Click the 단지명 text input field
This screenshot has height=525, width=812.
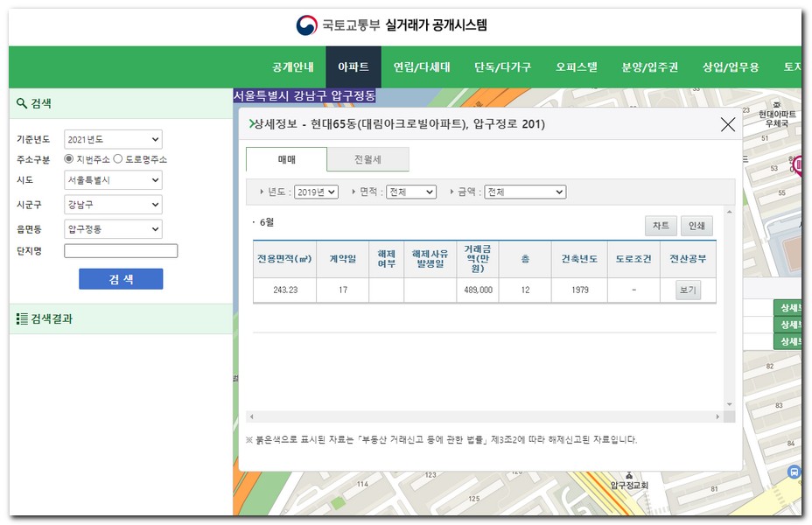(121, 251)
